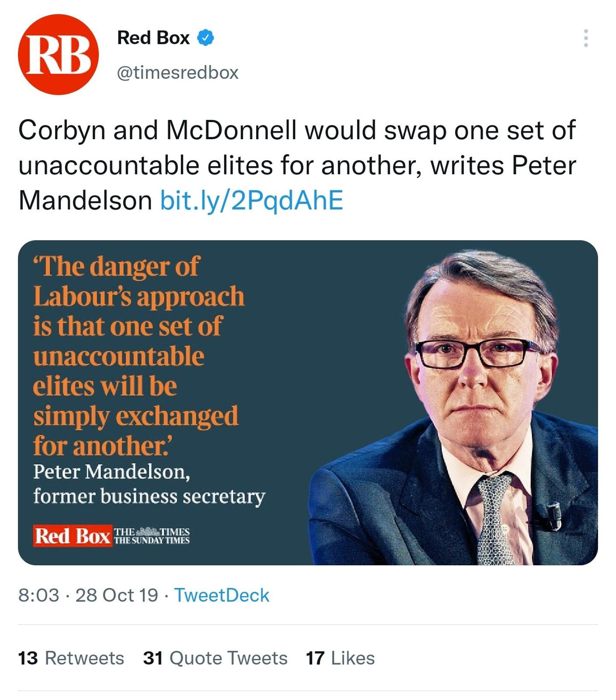616x700 pixels.
Task: Open the @timesredbox handle link
Action: coord(177,72)
